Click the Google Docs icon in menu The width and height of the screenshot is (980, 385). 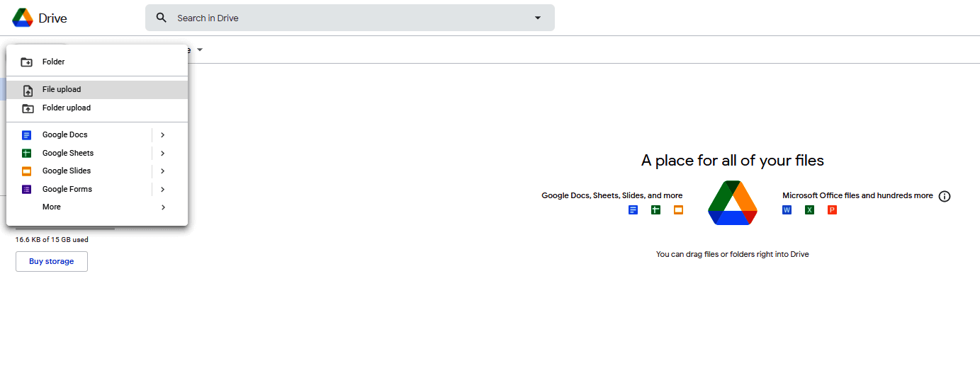(x=27, y=135)
